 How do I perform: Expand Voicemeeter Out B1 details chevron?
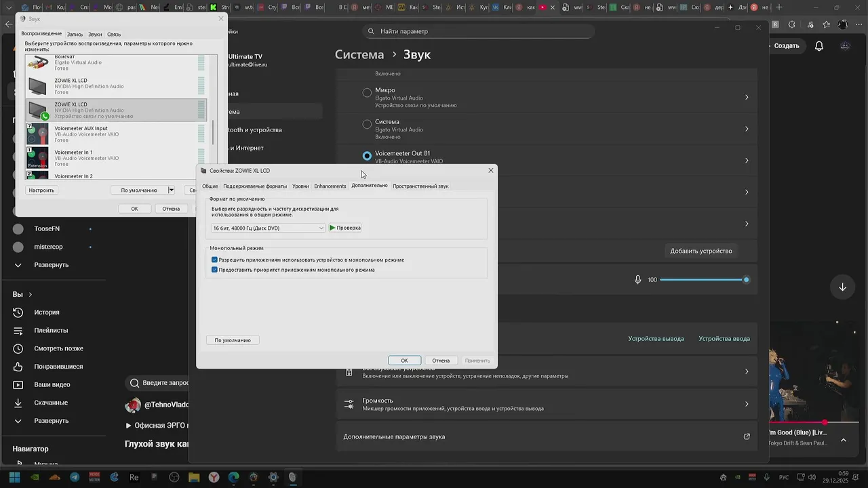747,161
